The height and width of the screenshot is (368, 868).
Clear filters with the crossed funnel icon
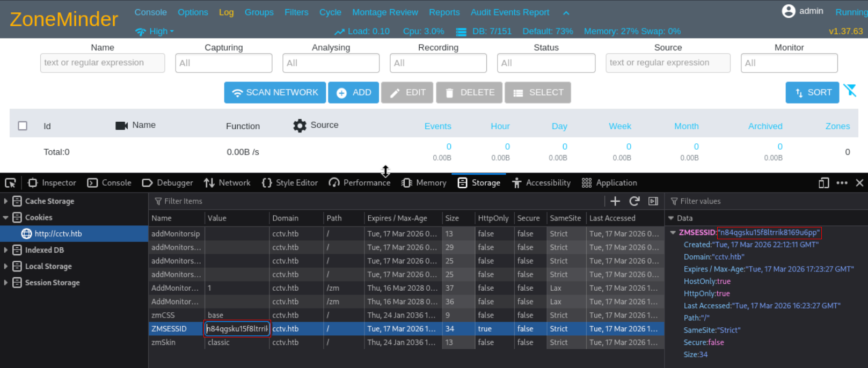(x=850, y=91)
